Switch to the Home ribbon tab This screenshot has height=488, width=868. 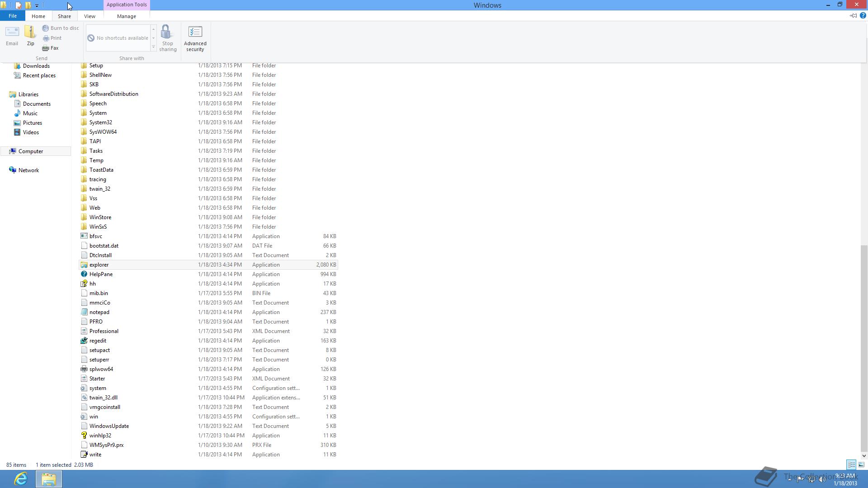coord(38,16)
